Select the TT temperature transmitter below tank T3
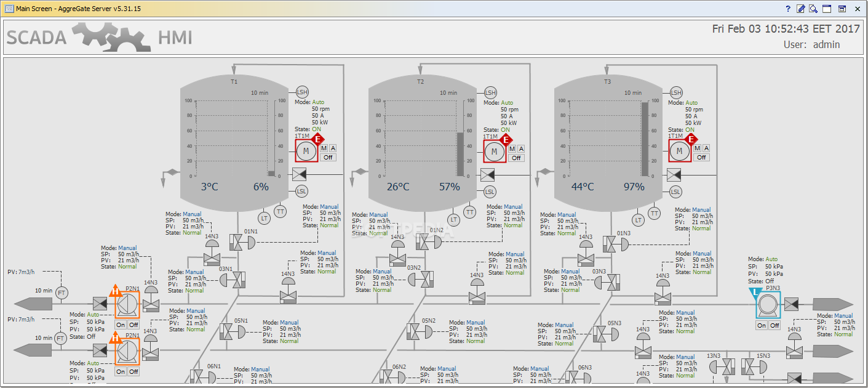868x388 pixels. click(x=655, y=213)
